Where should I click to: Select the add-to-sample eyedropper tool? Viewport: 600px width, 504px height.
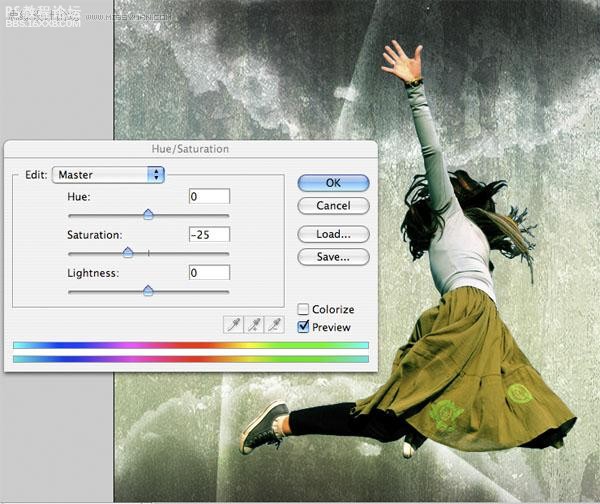click(254, 325)
